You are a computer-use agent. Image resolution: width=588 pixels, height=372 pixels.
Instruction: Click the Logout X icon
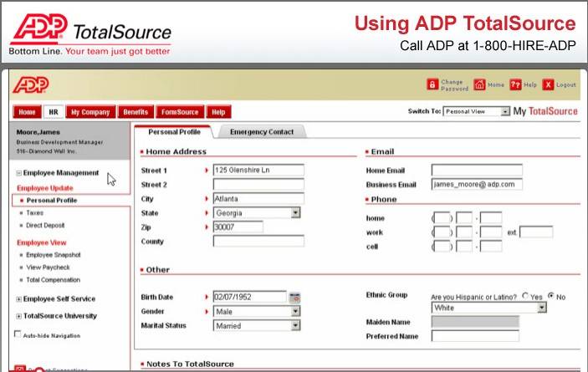pos(548,84)
